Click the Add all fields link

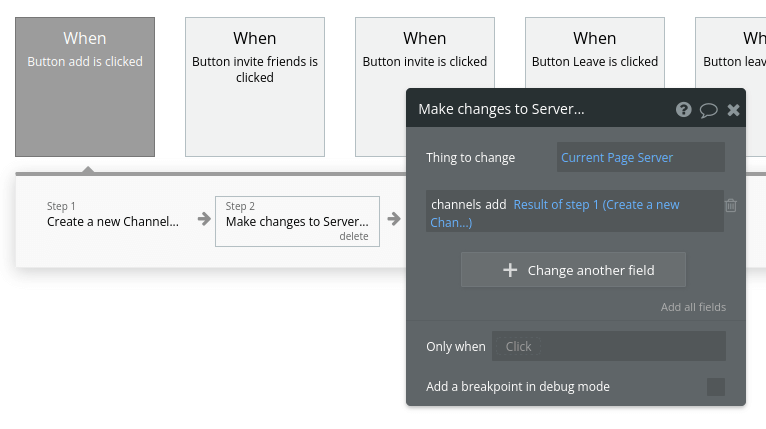[x=693, y=307]
